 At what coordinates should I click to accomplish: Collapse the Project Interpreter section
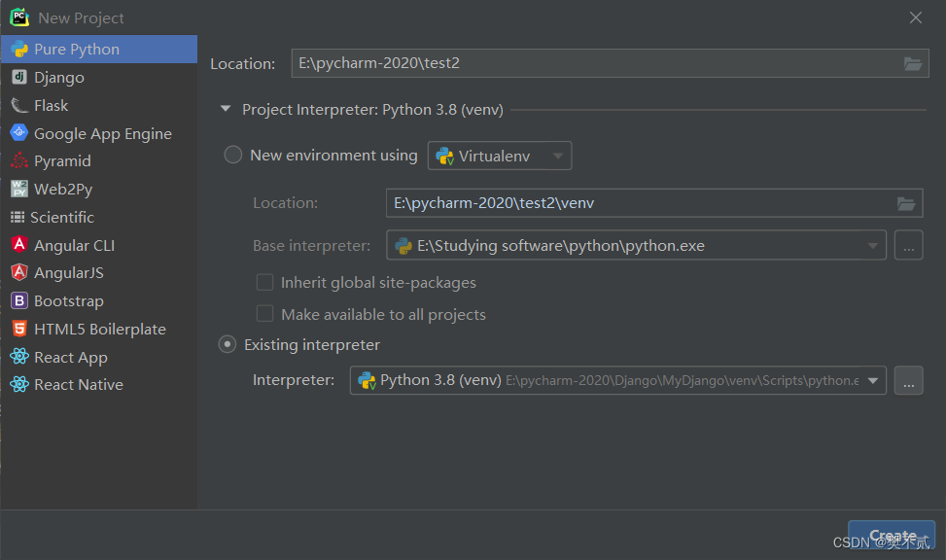pyautogui.click(x=225, y=110)
